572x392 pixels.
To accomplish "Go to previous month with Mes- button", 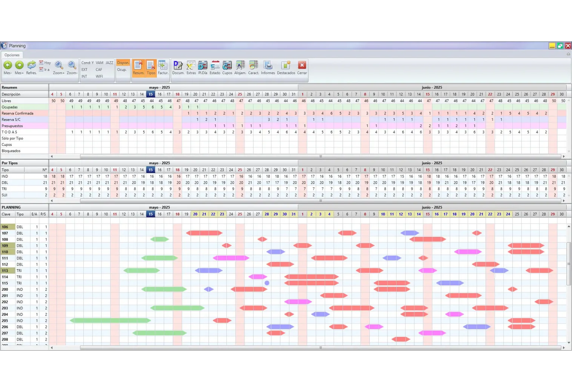I will [x=8, y=67].
